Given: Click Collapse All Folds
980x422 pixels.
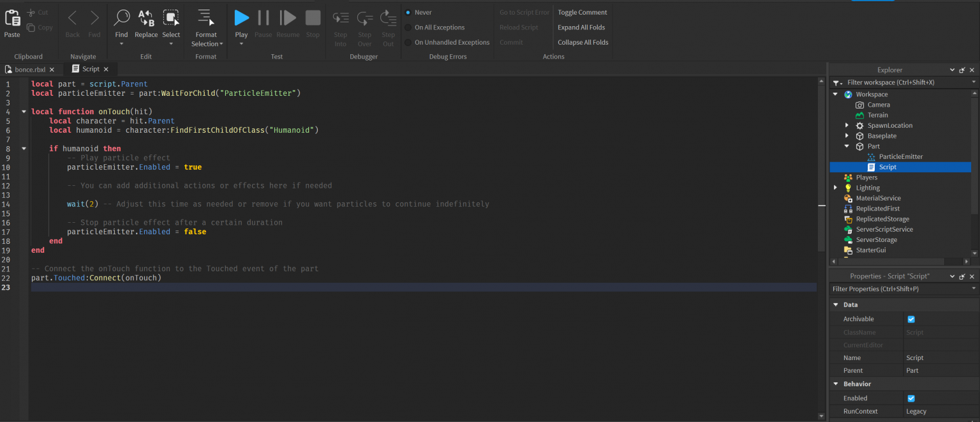Looking at the screenshot, I should pyautogui.click(x=583, y=42).
